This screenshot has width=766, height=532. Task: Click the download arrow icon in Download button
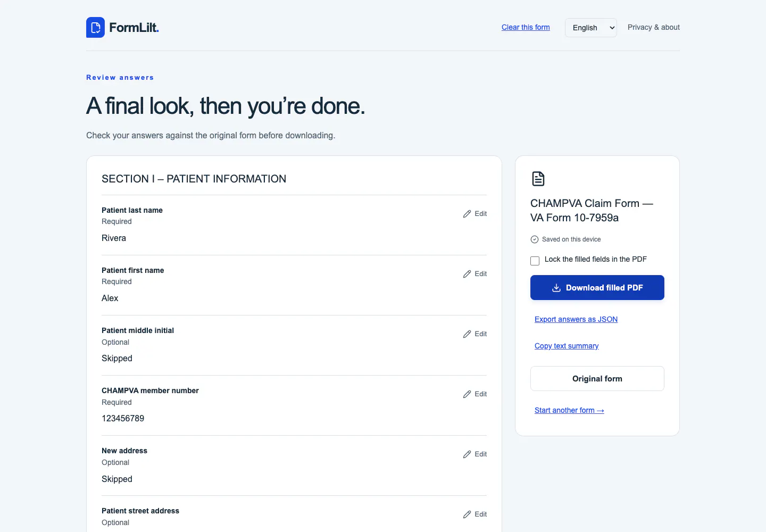pyautogui.click(x=556, y=288)
